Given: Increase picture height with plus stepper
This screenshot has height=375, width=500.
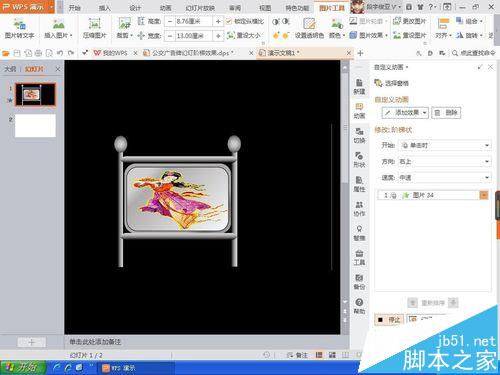Looking at the screenshot, I should pos(218,22).
